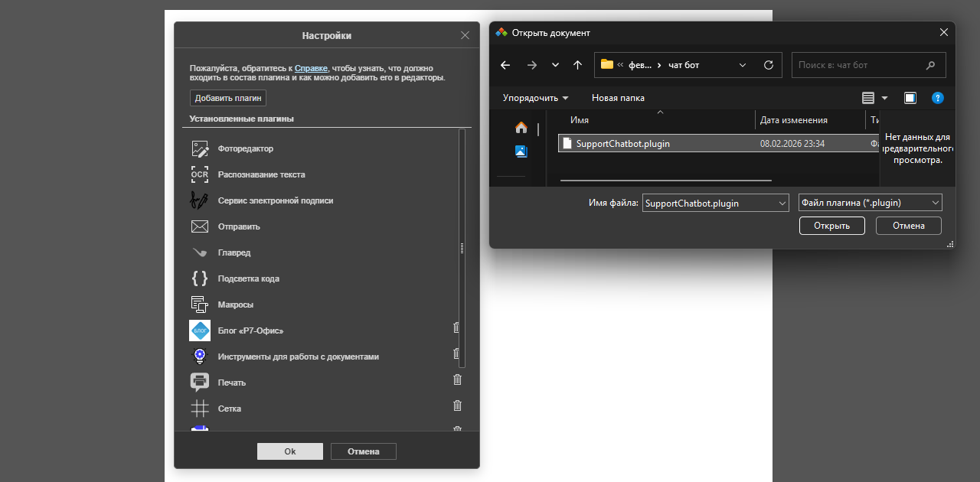Screen dimensions: 980x482
Task: Open the Упорядочить menu
Action: click(x=535, y=98)
